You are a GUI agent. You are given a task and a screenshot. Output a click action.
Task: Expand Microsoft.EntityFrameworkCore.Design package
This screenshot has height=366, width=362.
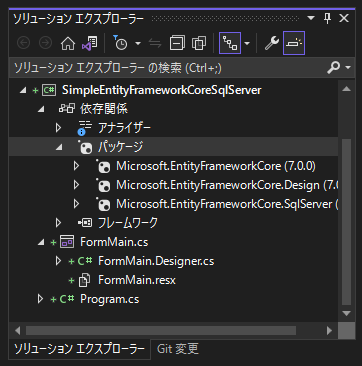click(x=76, y=185)
